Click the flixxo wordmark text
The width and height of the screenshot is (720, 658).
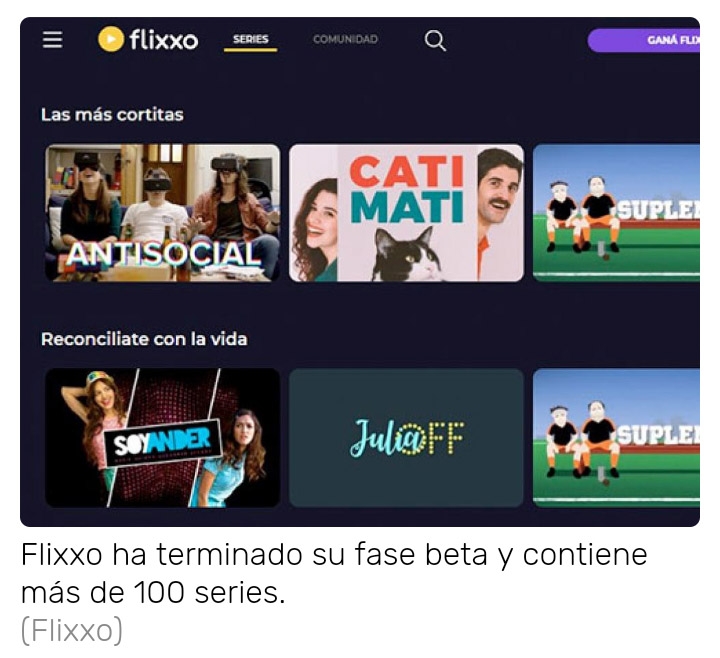point(163,40)
